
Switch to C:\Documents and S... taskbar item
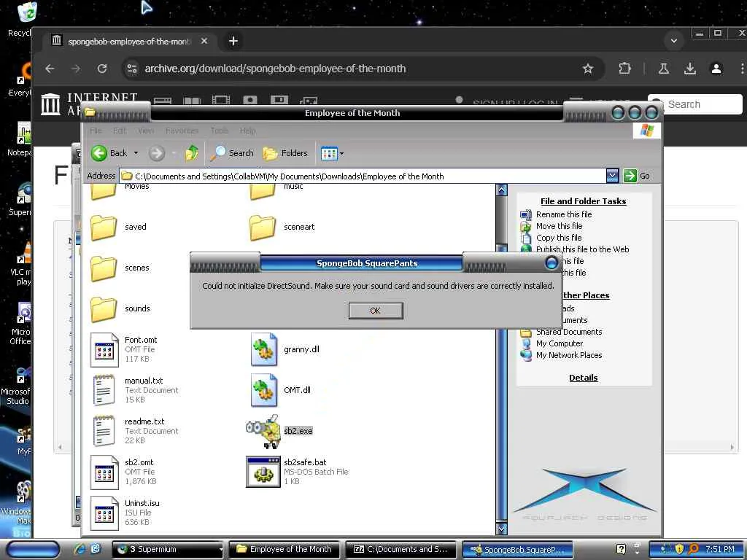coord(400,550)
